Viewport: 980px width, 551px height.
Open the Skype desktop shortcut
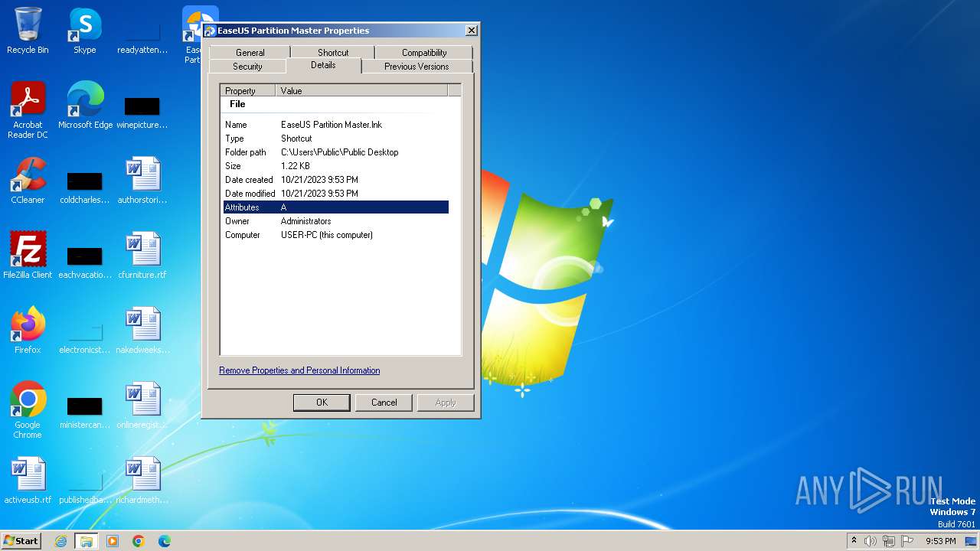[x=85, y=31]
